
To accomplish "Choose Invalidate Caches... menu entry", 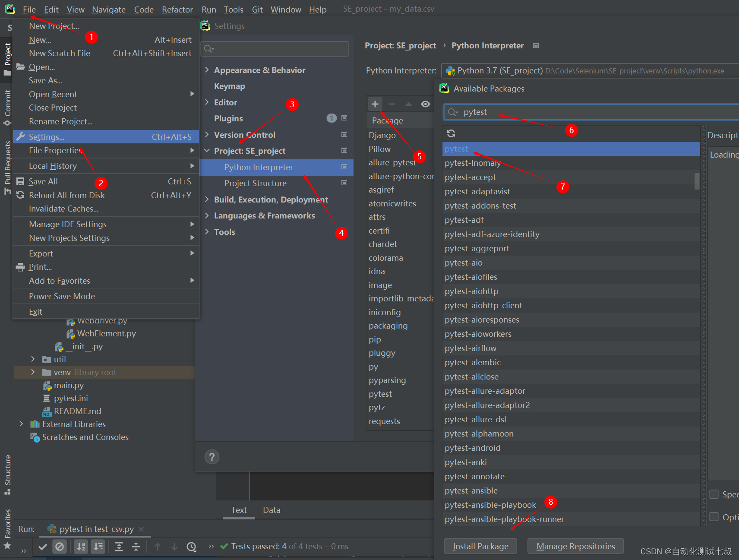I will 106,209.
